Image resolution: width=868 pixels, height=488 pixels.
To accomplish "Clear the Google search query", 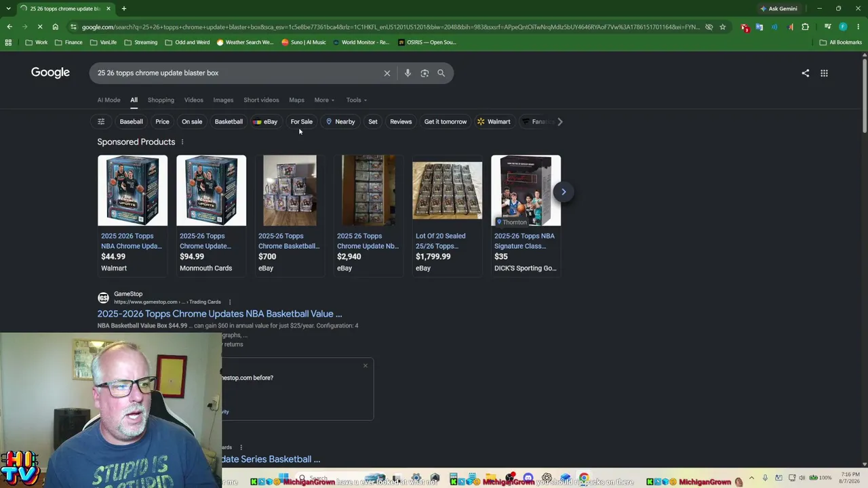I will [x=387, y=73].
